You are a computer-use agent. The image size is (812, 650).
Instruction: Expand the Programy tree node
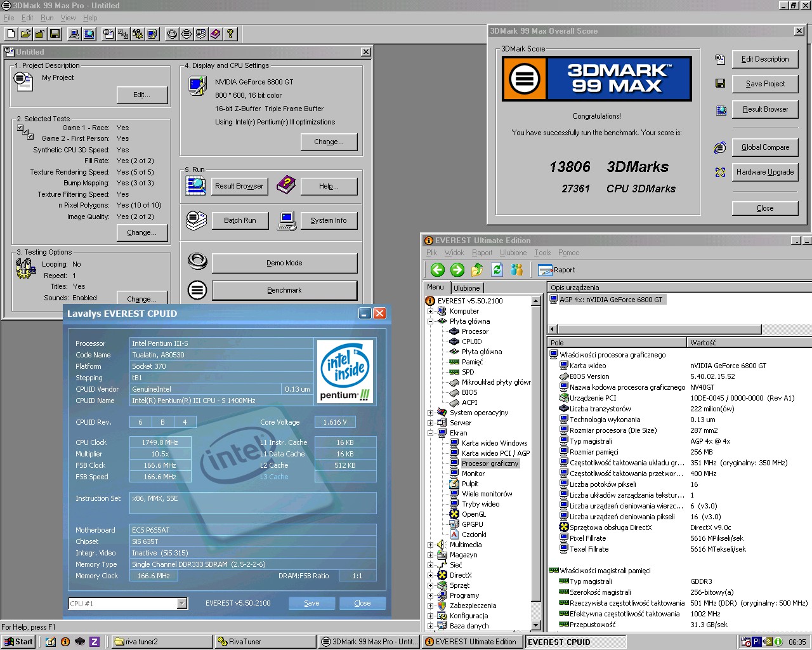[x=431, y=595]
